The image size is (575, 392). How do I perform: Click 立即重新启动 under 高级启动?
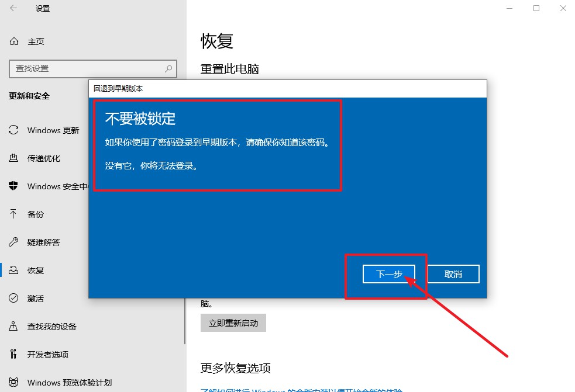(233, 322)
